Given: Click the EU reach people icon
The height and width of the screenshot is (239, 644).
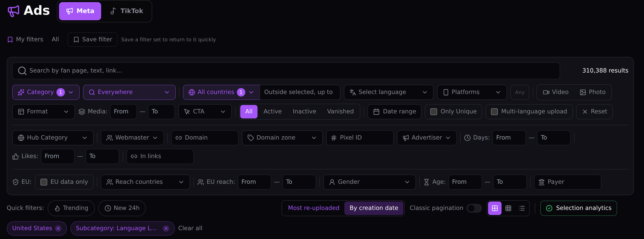Looking at the screenshot, I should [x=200, y=182].
